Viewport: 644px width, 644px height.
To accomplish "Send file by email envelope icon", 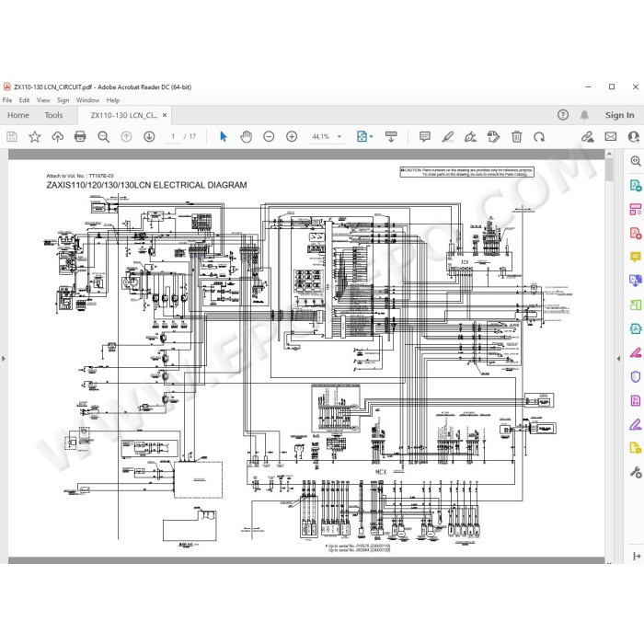I will pos(611,136).
